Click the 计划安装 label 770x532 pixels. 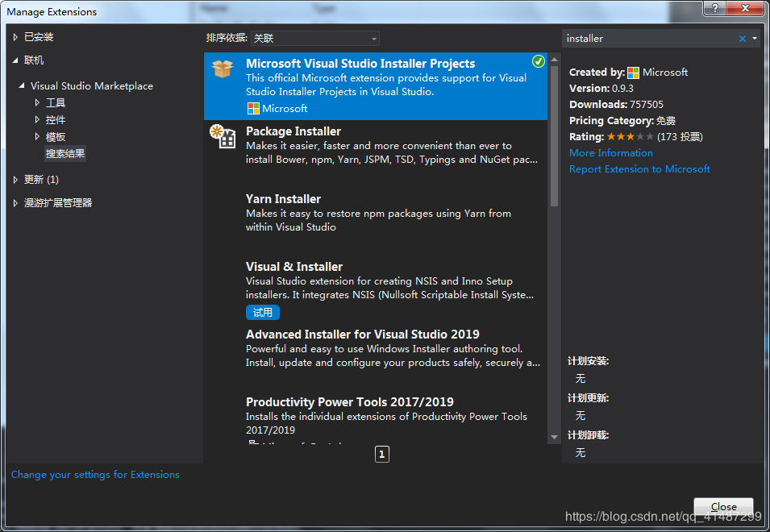tap(588, 361)
